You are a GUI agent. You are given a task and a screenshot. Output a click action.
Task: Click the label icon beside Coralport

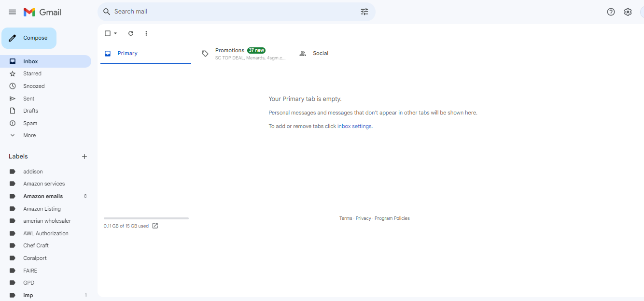pos(13,258)
